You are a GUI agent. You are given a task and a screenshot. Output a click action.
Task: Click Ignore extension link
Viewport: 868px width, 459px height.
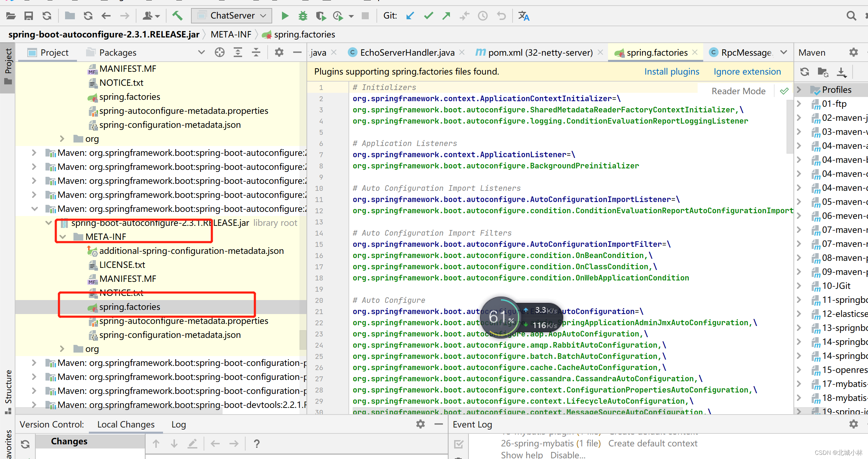[x=747, y=71]
